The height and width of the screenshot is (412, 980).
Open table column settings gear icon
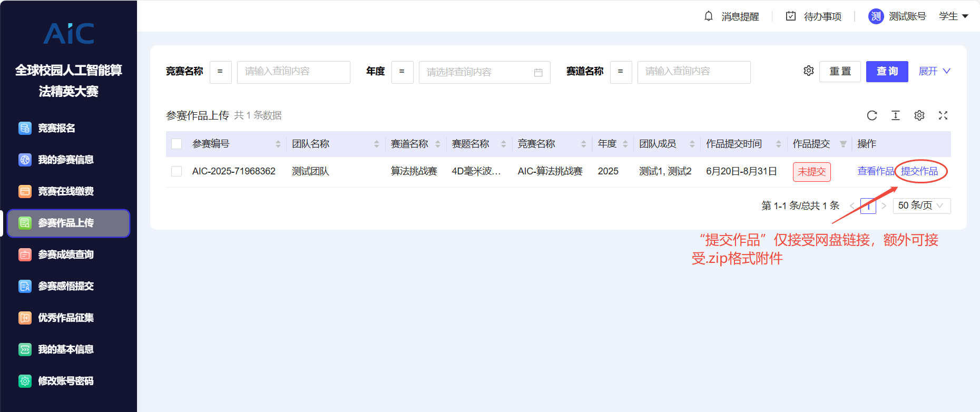pos(919,115)
